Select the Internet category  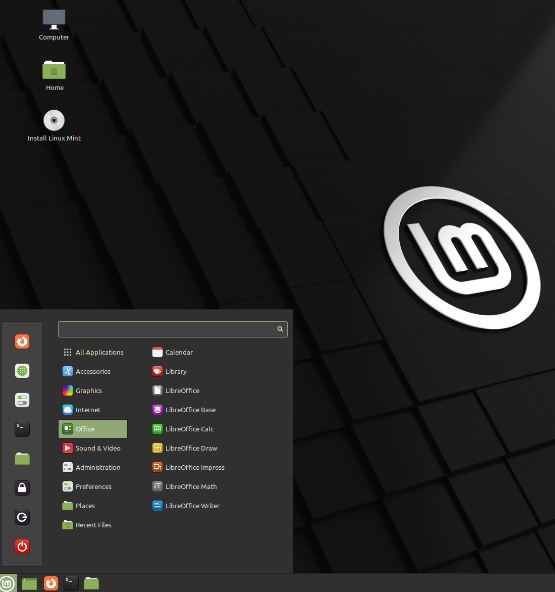tap(93, 410)
